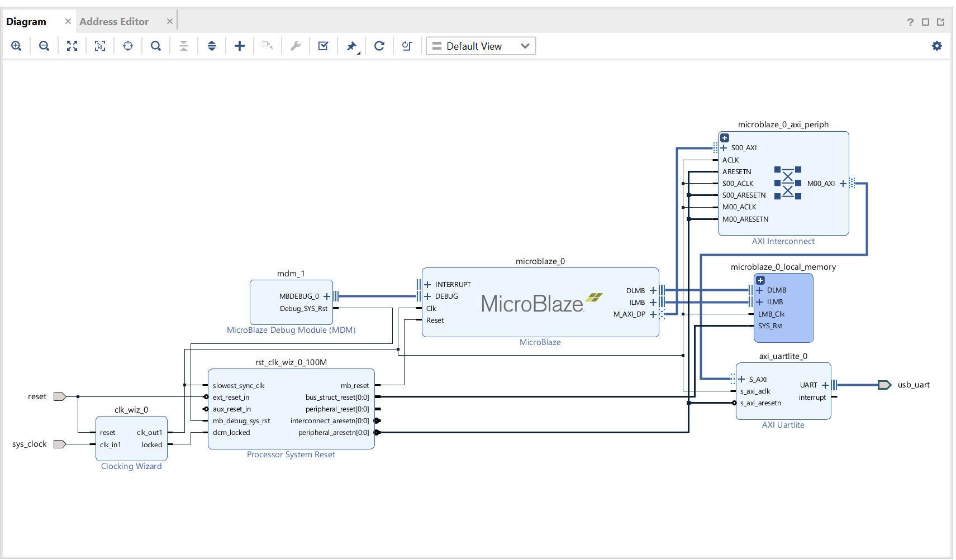The image size is (956, 560).
Task: Select the LMB_Clk pin on local memory
Action: coord(771,314)
